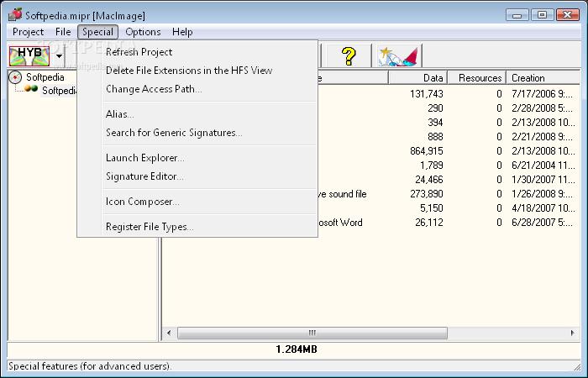This screenshot has width=588, height=378.
Task: Minimize the MacImage window
Action: point(517,15)
